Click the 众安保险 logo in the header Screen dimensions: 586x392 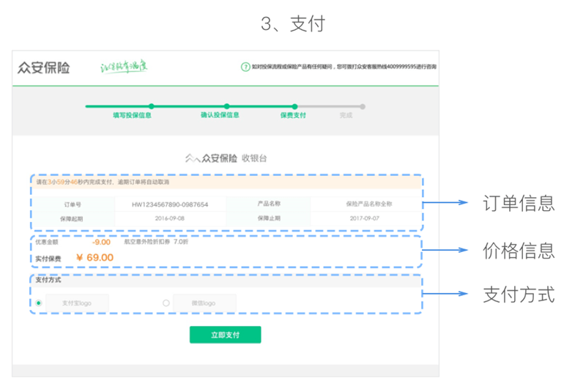(44, 67)
